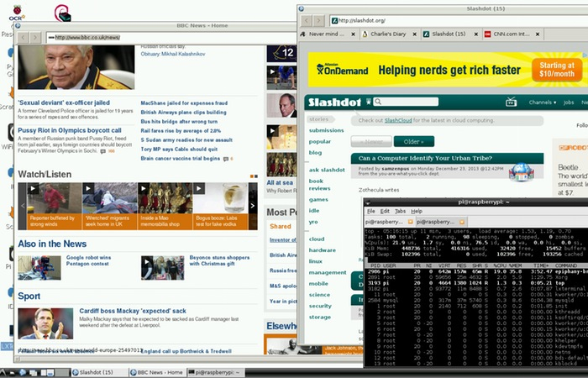This screenshot has height=378, width=588.
Task: Play the 'Bogus booze' video
Action: click(x=199, y=188)
